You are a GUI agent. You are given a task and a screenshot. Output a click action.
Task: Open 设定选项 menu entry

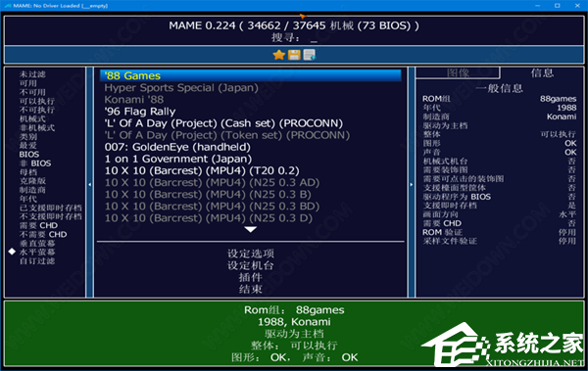coord(251,254)
